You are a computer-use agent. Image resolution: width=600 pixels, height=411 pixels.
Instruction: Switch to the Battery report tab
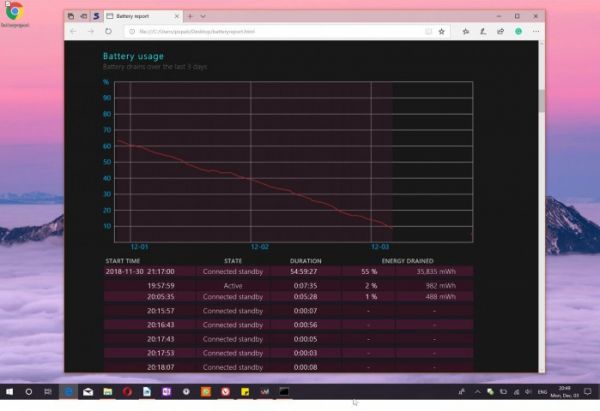[x=142, y=16]
